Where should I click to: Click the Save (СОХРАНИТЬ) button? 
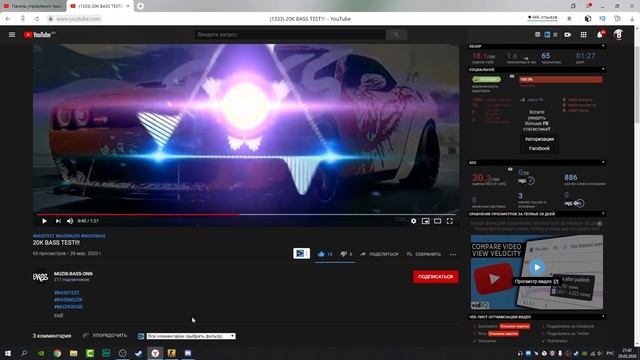pyautogui.click(x=424, y=254)
